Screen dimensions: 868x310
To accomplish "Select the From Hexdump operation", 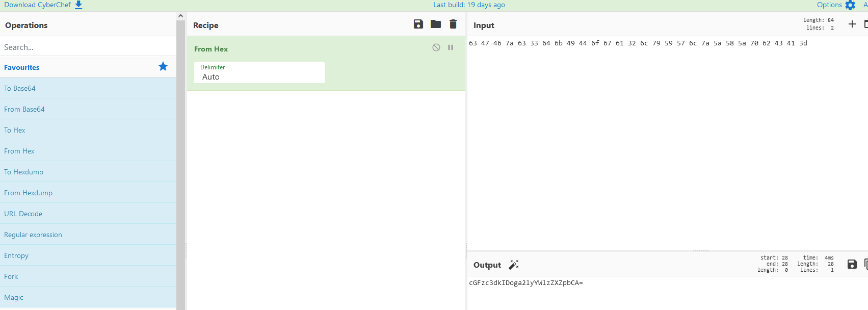I will pyautogui.click(x=88, y=193).
